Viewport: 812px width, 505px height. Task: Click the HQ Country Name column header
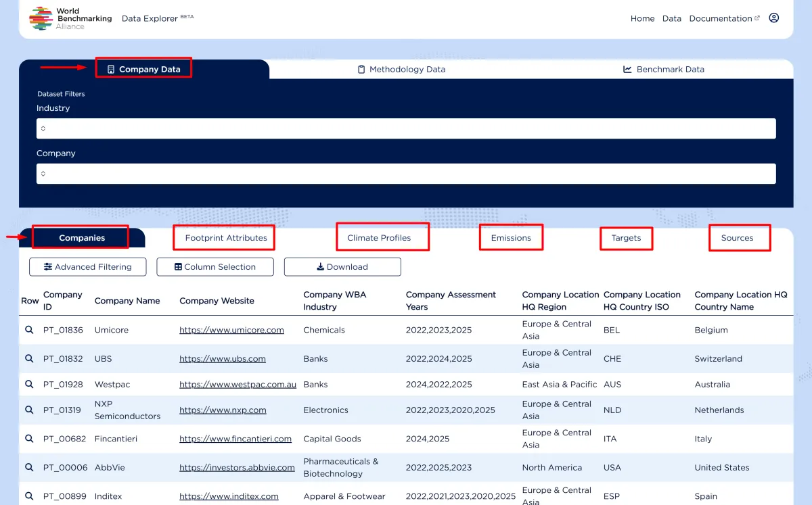[x=741, y=301]
